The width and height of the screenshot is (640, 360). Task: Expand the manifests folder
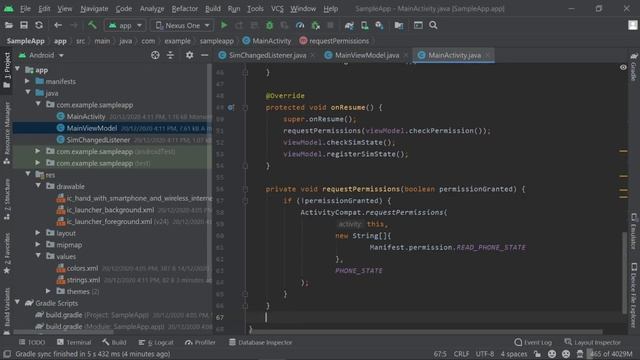(x=27, y=81)
